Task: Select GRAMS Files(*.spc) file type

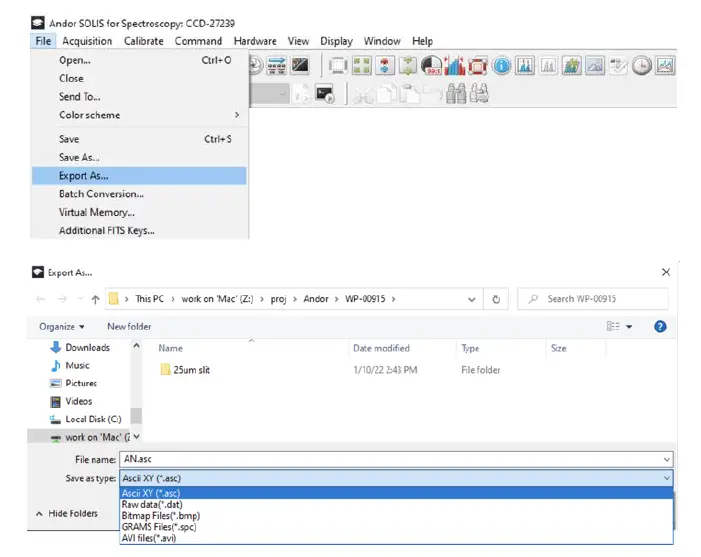Action: pos(397,527)
